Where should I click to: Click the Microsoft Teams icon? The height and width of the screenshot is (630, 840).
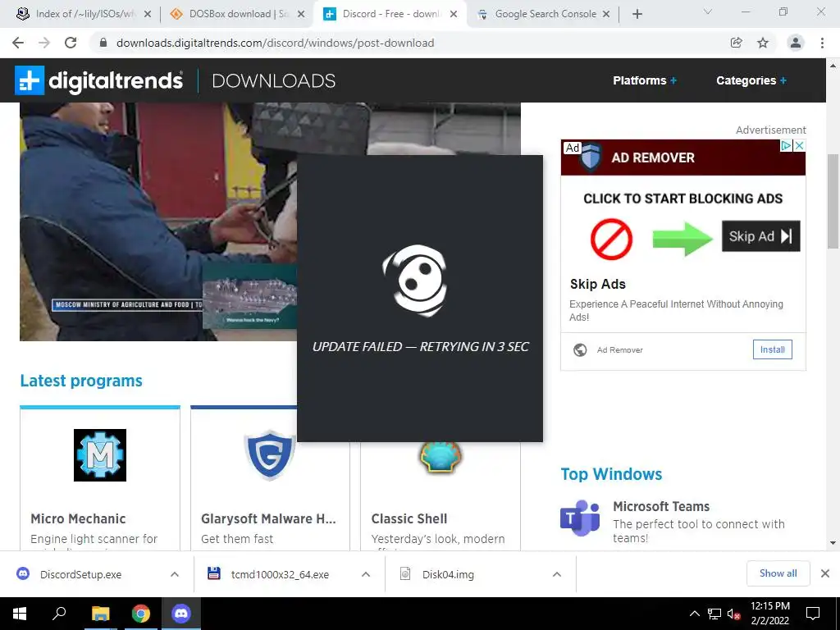pos(580,518)
